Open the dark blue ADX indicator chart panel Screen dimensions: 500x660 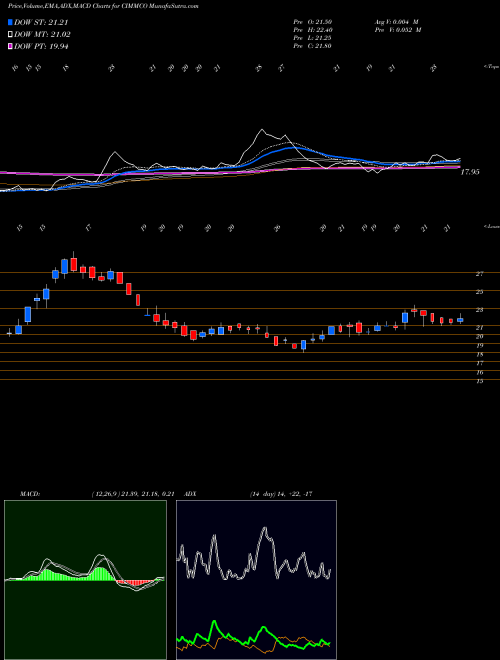256,580
